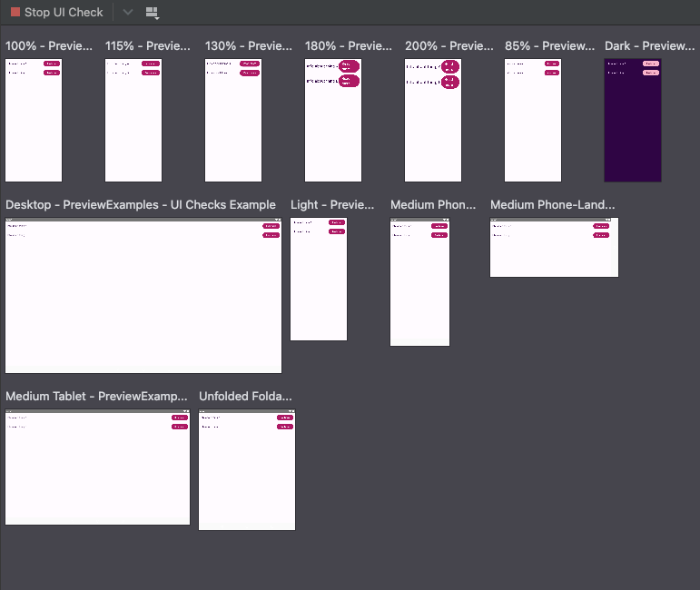Click the 'Light - Previe...' label
This screenshot has width=700, height=590.
(x=332, y=205)
